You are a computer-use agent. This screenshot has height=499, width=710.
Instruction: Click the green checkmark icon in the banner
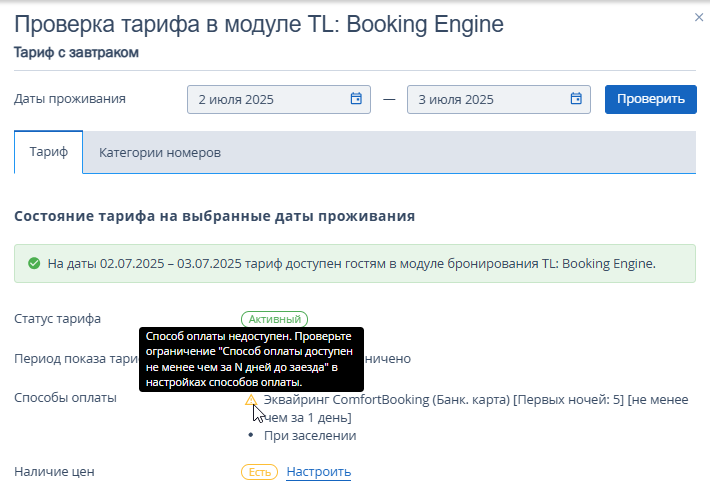tap(34, 263)
